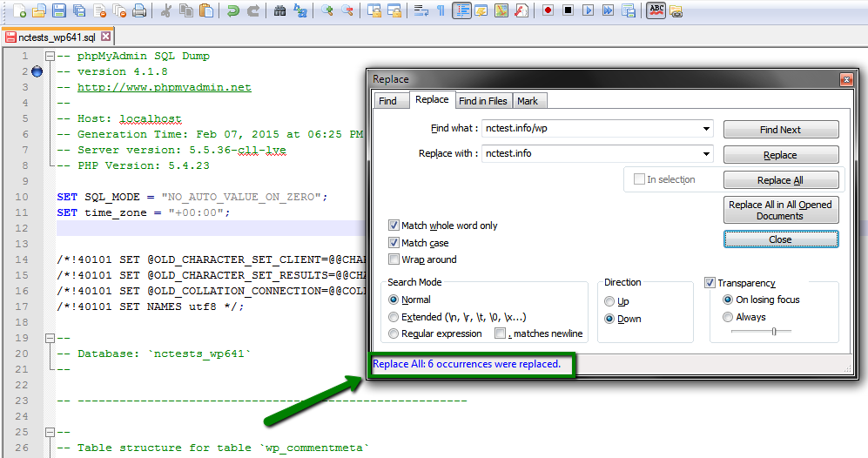Screen dimensions: 868x458
Task: Expand the Find what dropdown
Action: click(x=706, y=129)
